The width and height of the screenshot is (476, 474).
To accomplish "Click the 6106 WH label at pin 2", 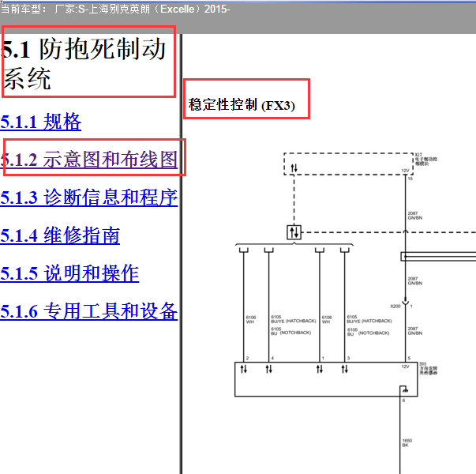I will pyautogui.click(x=251, y=319).
